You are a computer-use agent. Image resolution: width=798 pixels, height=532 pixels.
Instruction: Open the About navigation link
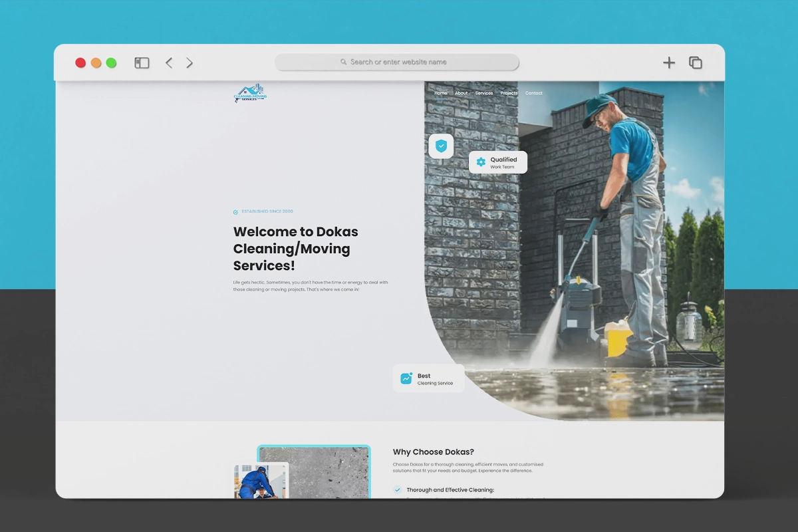[462, 93]
